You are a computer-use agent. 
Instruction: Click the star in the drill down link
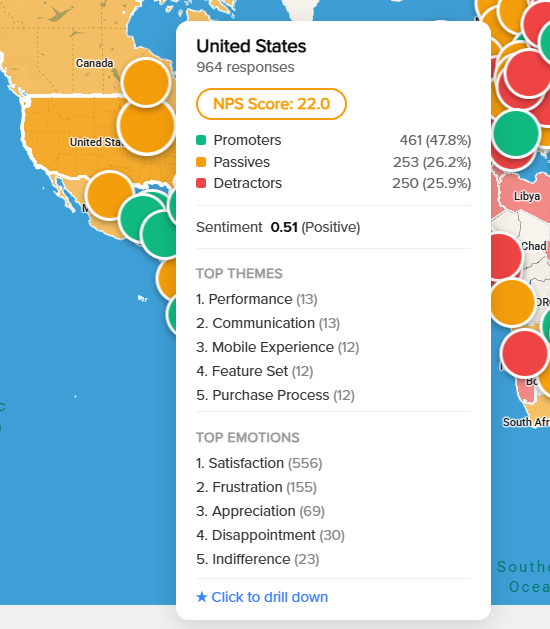click(x=201, y=597)
